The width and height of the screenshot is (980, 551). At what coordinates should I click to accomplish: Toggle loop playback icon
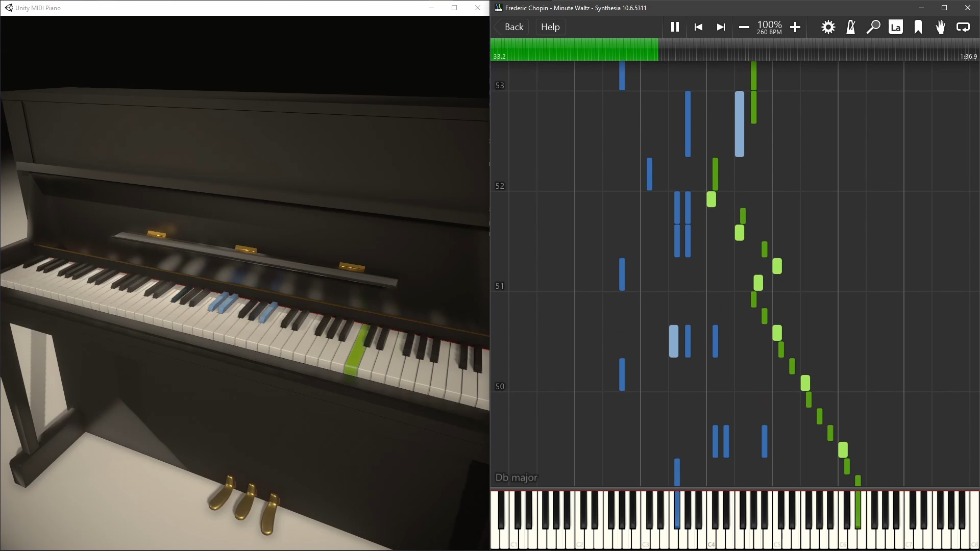tap(963, 27)
